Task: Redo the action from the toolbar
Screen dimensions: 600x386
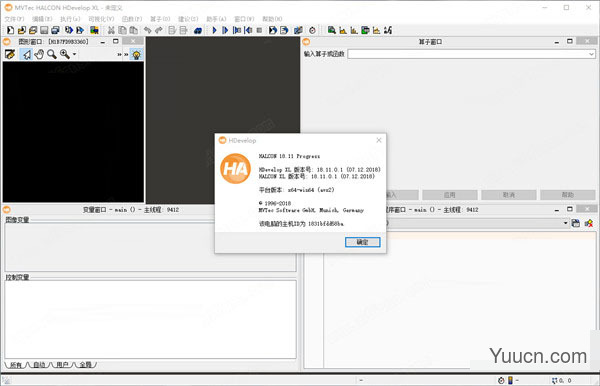Action: pyautogui.click(x=158, y=30)
